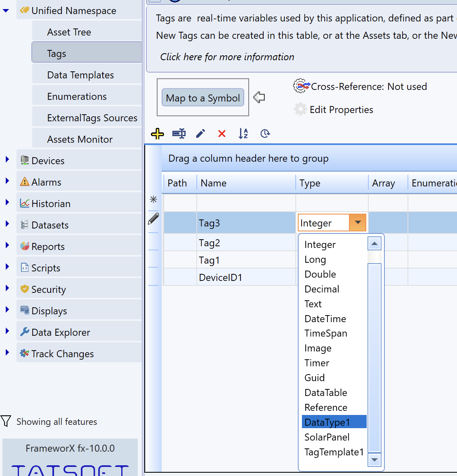Click the left arrow beside Map to a Symbol
This screenshot has height=476, width=457.
259,97
